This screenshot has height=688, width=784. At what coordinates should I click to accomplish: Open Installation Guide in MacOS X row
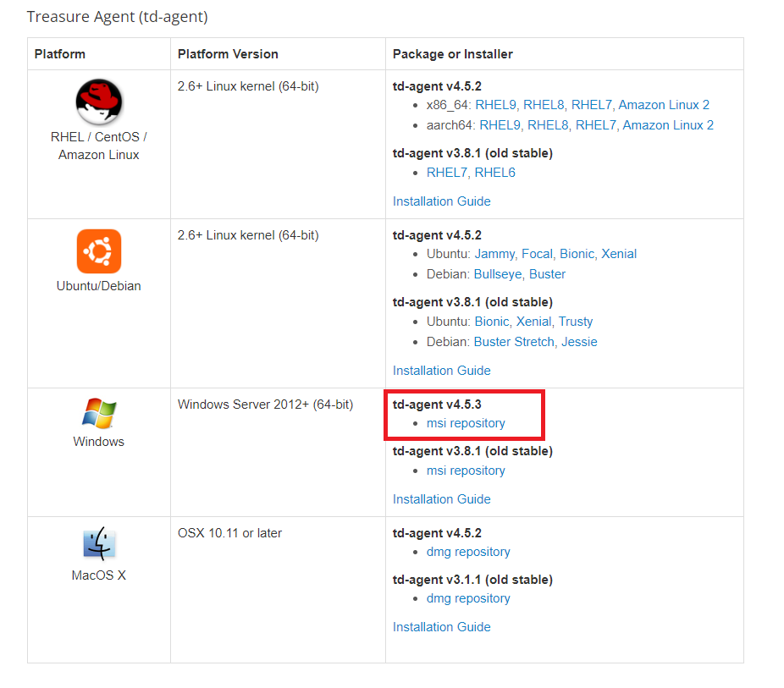point(441,627)
